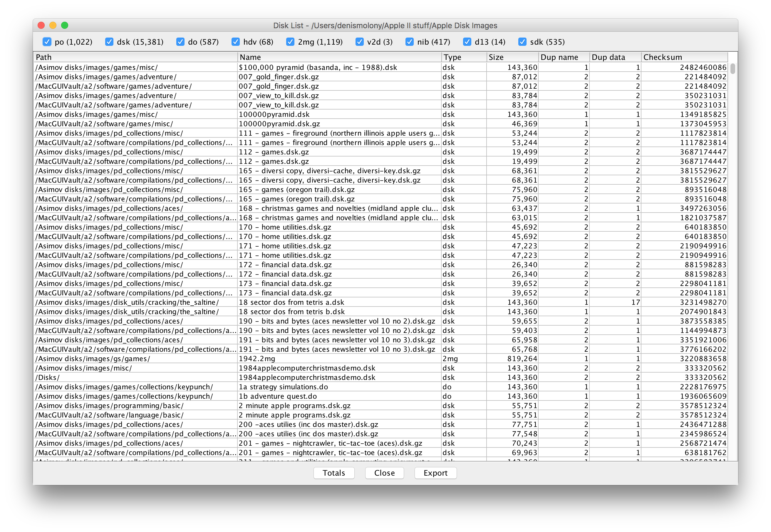Click the Totals button
The width and height of the screenshot is (771, 532).
tap(333, 473)
